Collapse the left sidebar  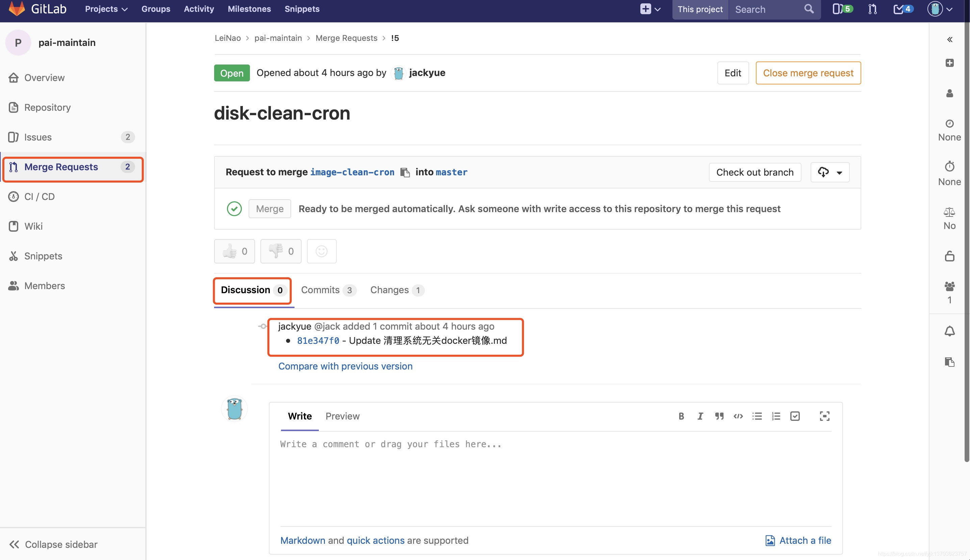53,544
